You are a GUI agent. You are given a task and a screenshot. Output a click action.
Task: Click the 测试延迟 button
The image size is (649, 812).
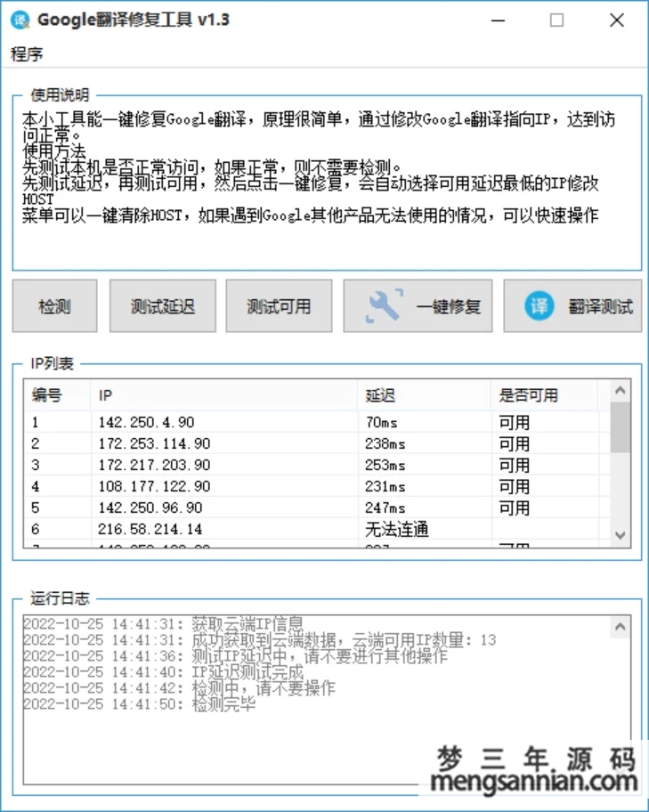(x=163, y=306)
